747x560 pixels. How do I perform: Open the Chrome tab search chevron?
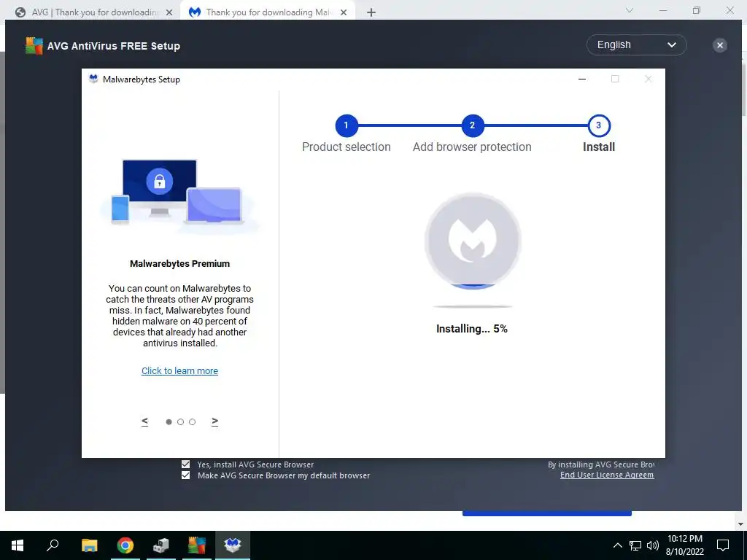(x=630, y=10)
